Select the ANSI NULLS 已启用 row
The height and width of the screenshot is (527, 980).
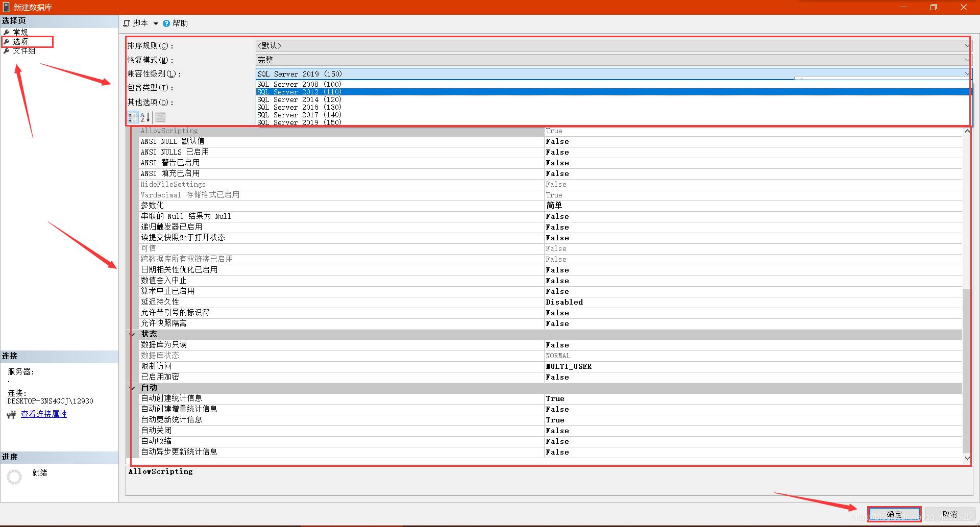(x=550, y=153)
